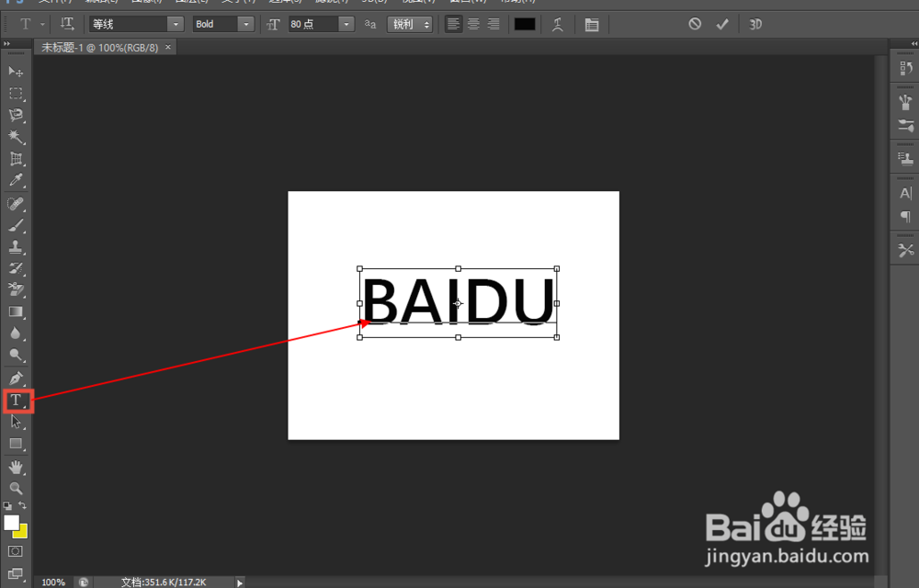Select the Lasso tool
Screen dimensions: 919x588
(16, 116)
